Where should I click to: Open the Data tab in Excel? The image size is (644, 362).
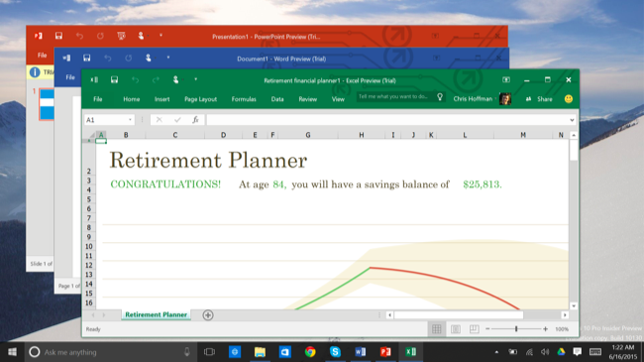tap(277, 99)
